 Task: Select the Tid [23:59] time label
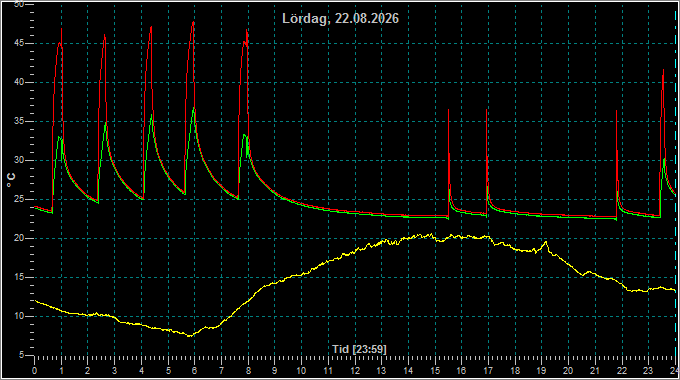[x=359, y=349]
